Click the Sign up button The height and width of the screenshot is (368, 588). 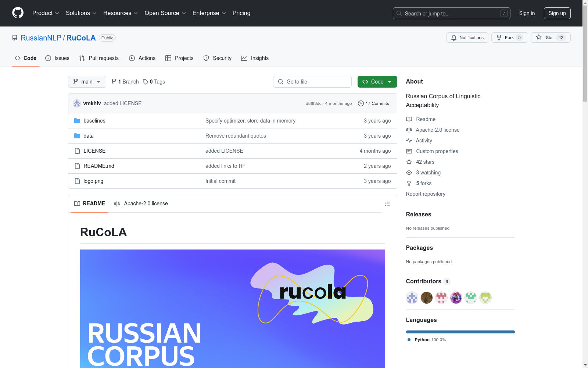click(557, 13)
